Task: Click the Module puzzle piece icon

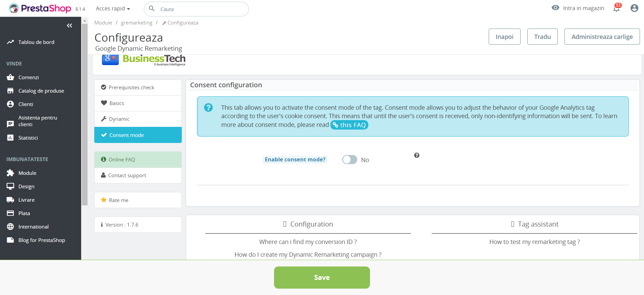Action: point(10,173)
